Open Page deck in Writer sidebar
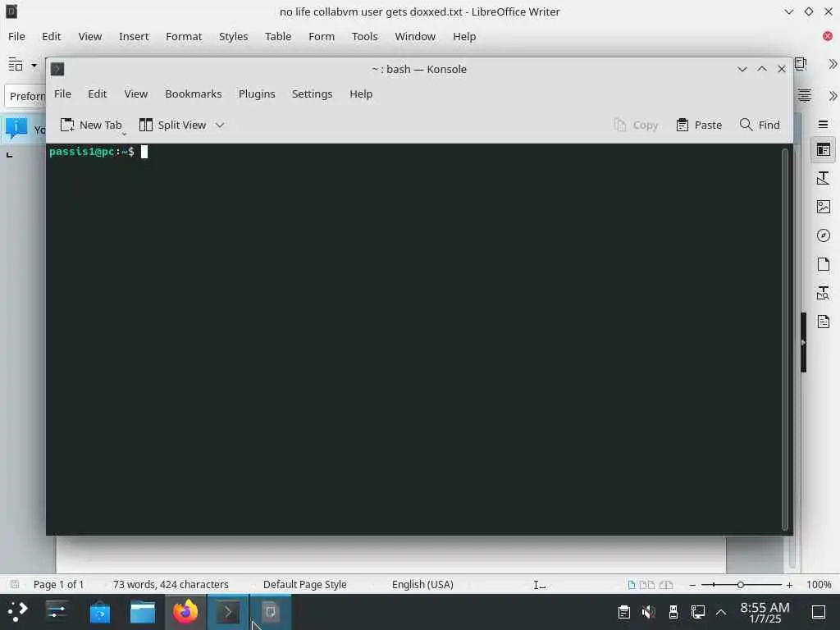This screenshot has width=840, height=630. click(823, 264)
